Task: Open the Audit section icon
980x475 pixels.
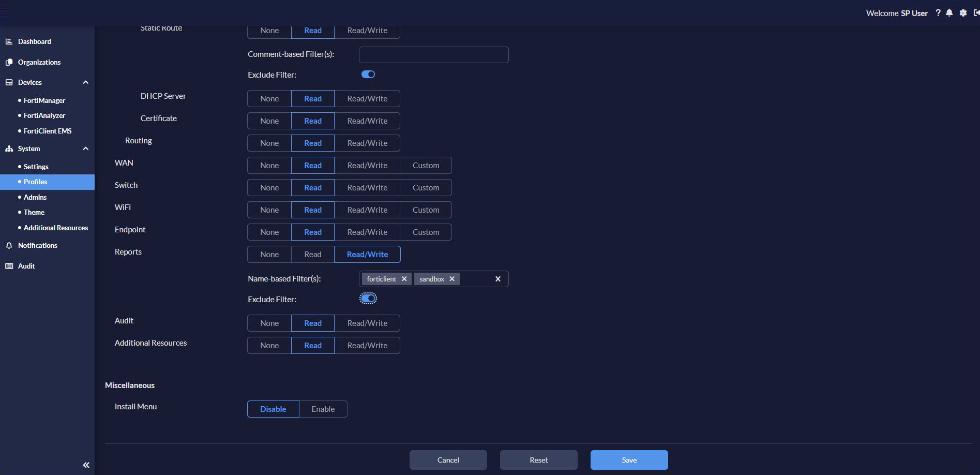Action: (9, 266)
